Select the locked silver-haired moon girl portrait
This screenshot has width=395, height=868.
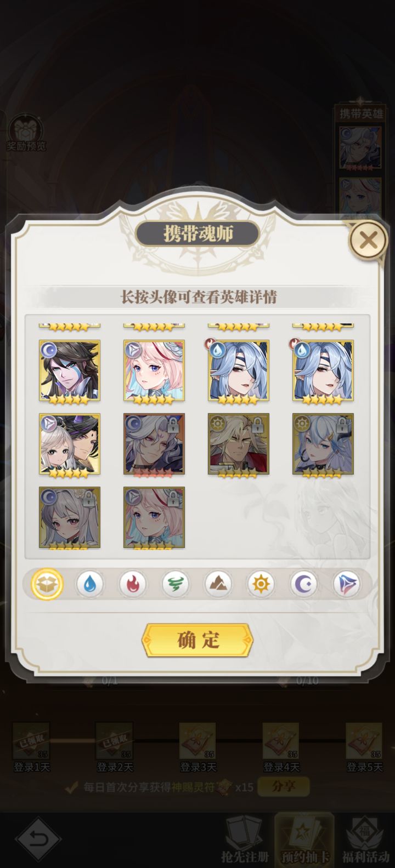pos(70,517)
